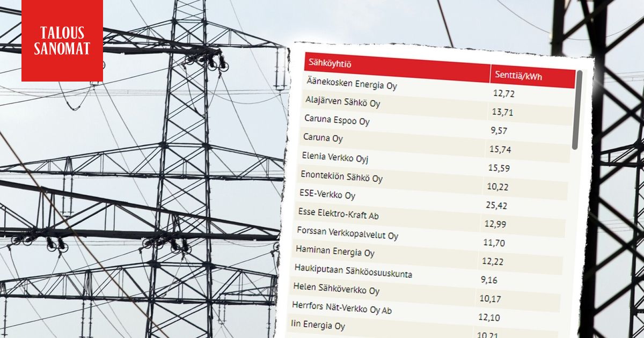This screenshot has width=644, height=338.
Task: Click Forssan Verkkopalvelut Oy in the list
Action: 347,233
